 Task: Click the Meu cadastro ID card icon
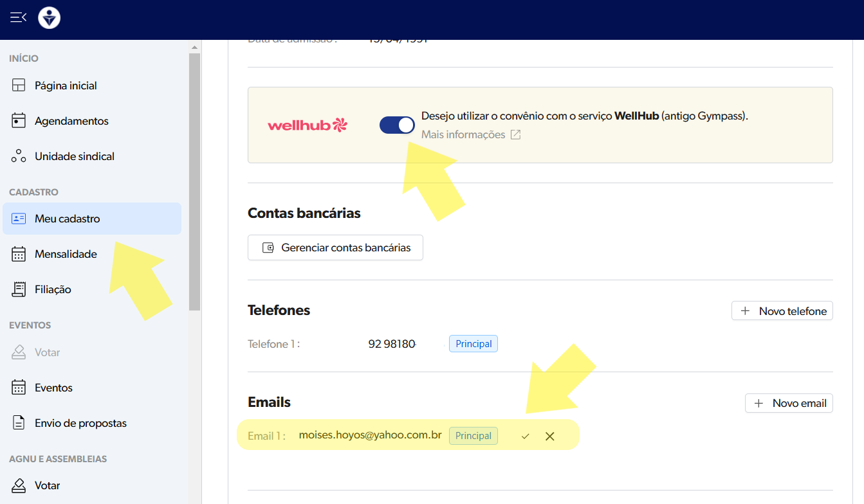pos(19,219)
